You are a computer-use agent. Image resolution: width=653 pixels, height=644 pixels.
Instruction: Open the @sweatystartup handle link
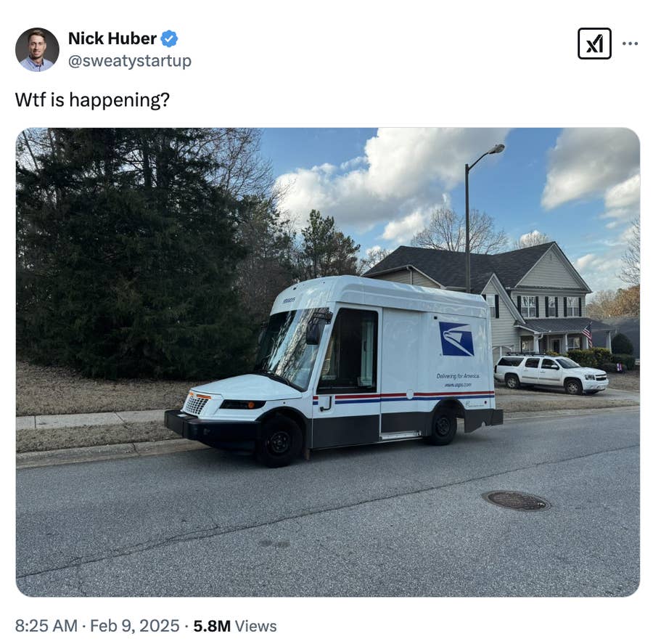point(130,61)
